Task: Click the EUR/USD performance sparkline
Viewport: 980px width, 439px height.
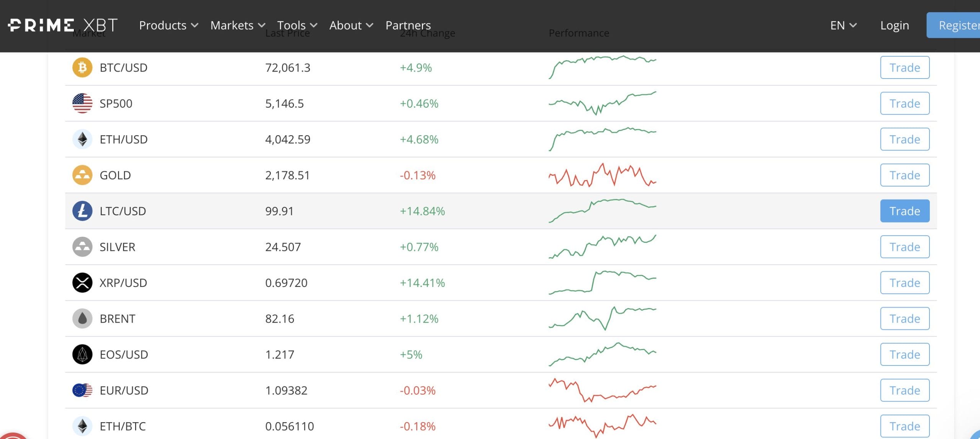Action: point(602,390)
